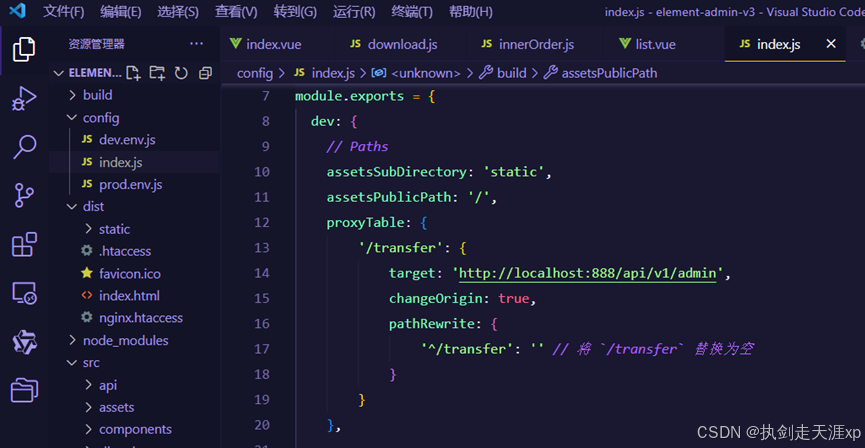Open explorer more actions (ellipsis)

(196, 44)
